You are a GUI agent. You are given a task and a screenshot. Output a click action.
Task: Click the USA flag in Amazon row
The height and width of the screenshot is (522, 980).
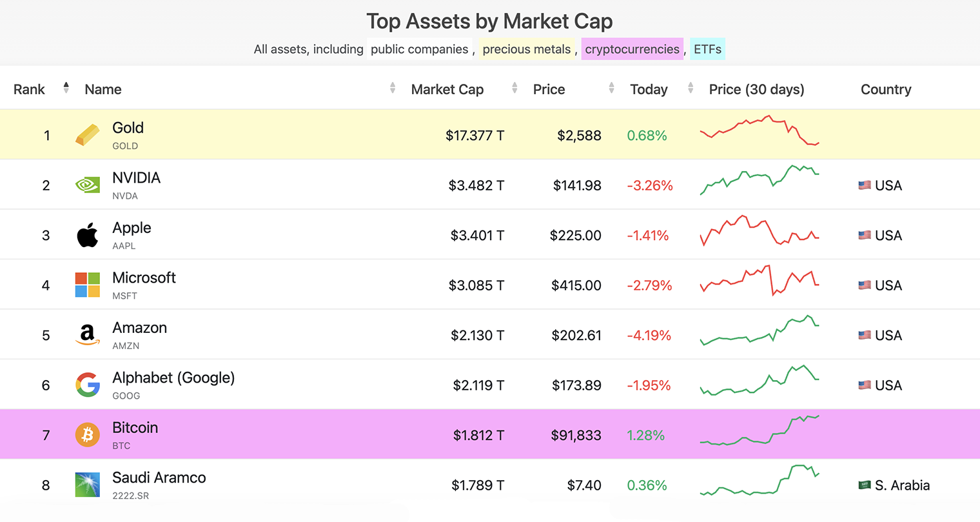click(865, 335)
